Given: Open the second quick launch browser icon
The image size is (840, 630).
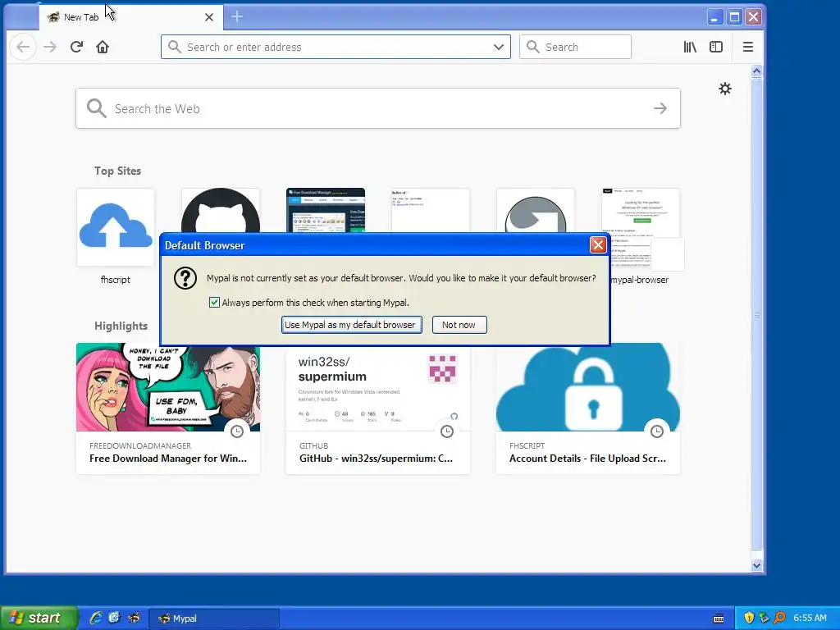Looking at the screenshot, I should pyautogui.click(x=115, y=618).
